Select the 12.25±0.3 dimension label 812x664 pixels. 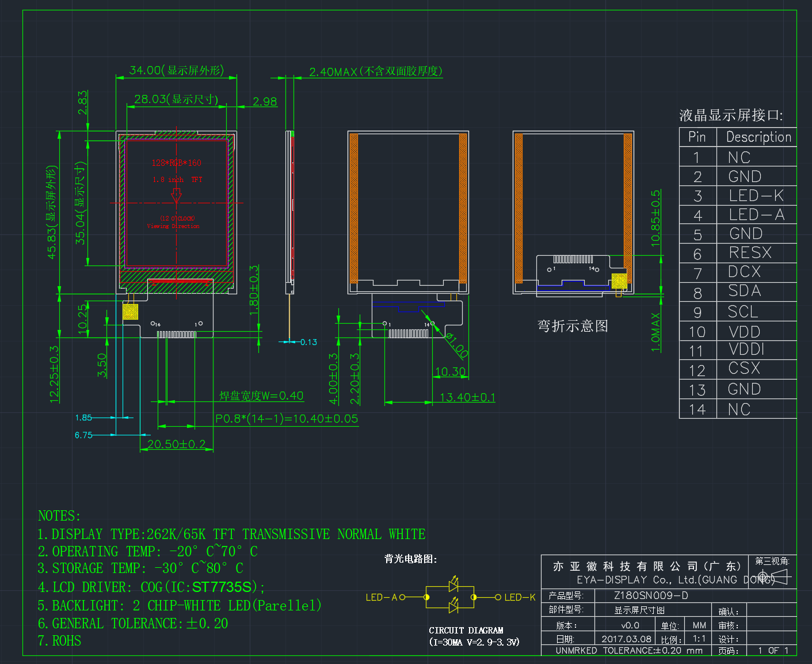[54, 374]
